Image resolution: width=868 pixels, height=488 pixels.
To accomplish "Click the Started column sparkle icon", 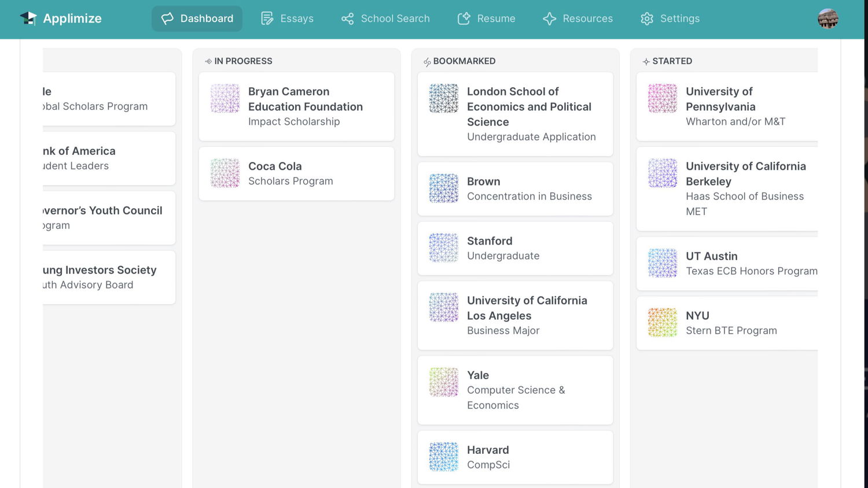I will [646, 61].
